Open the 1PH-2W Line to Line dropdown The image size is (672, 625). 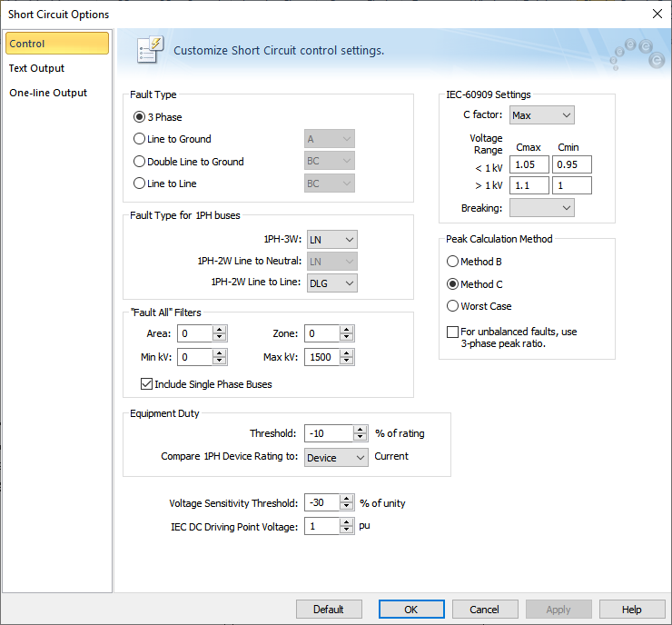332,283
